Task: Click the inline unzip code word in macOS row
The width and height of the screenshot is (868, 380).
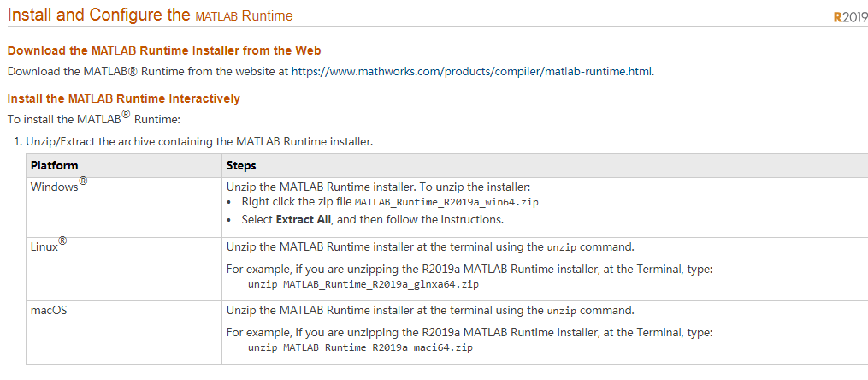Action: coord(560,311)
